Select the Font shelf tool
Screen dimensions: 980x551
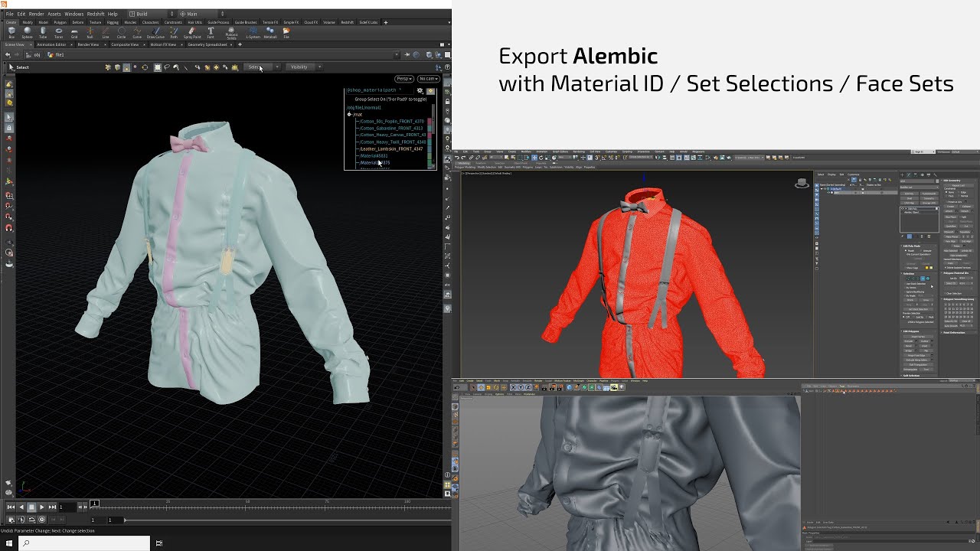[211, 33]
